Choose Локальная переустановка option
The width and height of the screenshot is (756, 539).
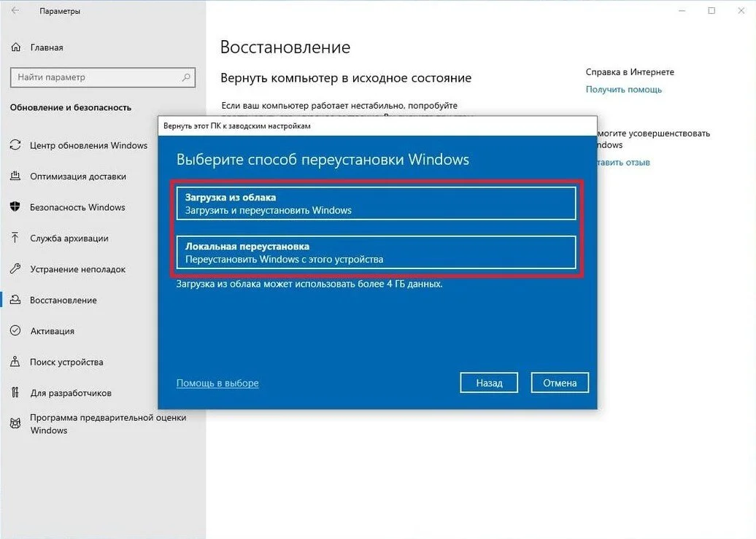(376, 252)
